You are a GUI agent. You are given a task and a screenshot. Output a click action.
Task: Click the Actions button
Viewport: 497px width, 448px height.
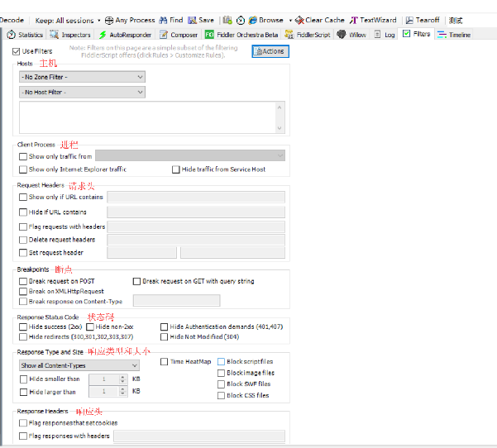pos(270,51)
